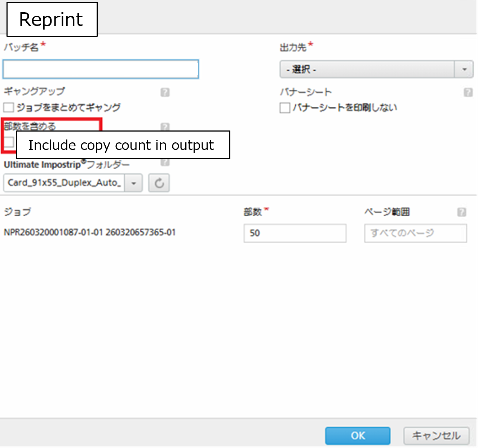Tick the Include copy count checkbox

click(9, 142)
